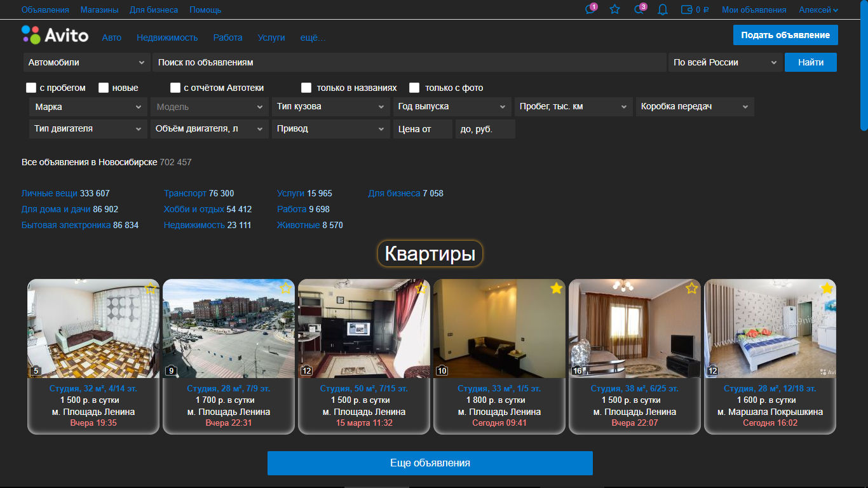
Task: Open Магазины in the top menu
Action: tap(99, 10)
